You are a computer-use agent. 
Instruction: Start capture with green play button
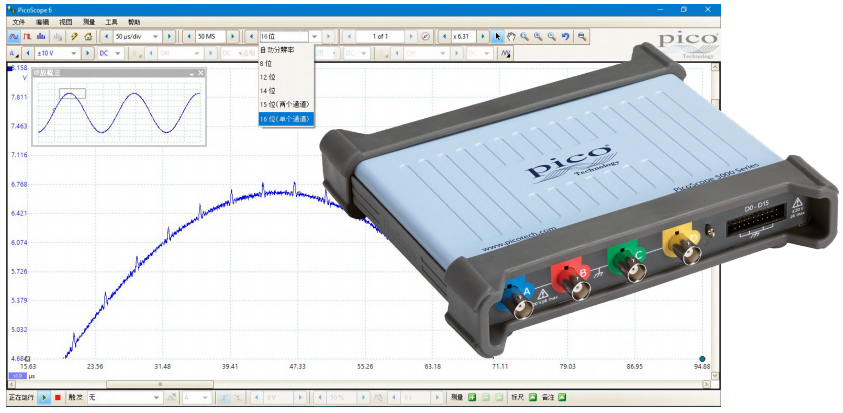(45, 397)
